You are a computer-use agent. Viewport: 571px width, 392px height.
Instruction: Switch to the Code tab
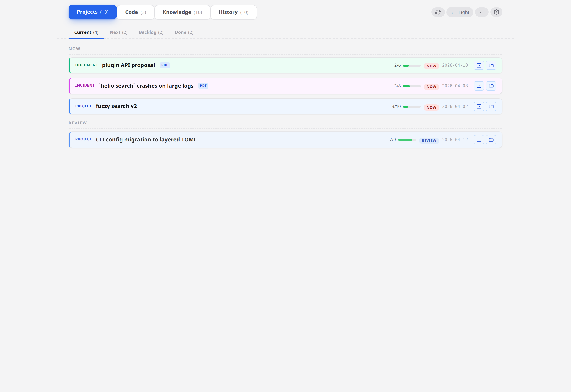(135, 12)
